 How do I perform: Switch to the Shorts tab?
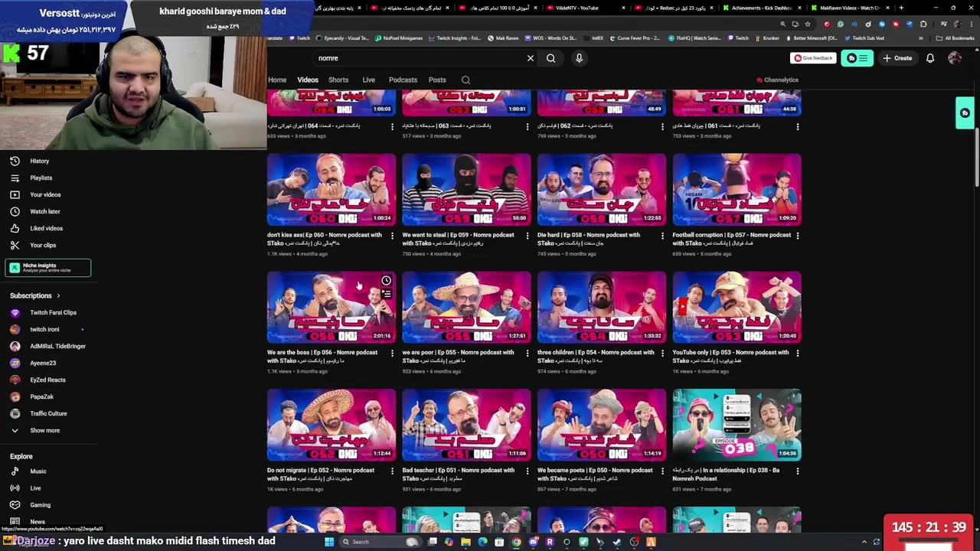[x=338, y=80]
